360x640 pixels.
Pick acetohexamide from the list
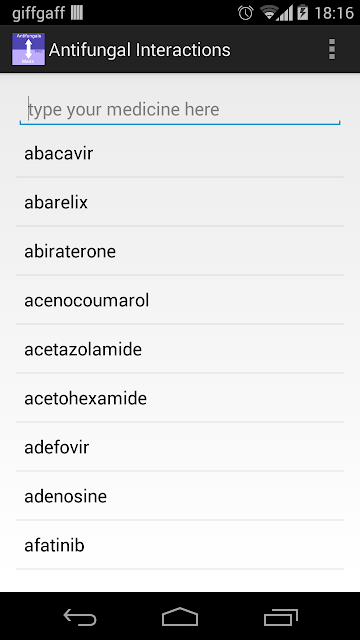180,398
